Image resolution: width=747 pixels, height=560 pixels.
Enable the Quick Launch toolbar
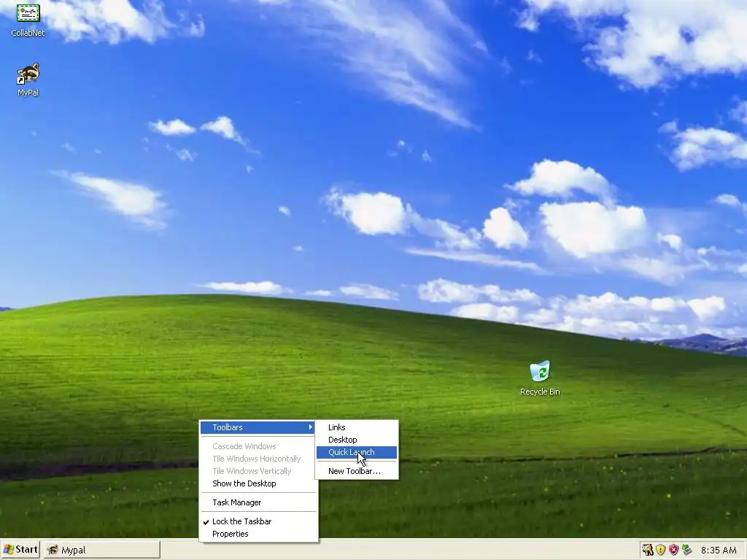tap(356, 452)
